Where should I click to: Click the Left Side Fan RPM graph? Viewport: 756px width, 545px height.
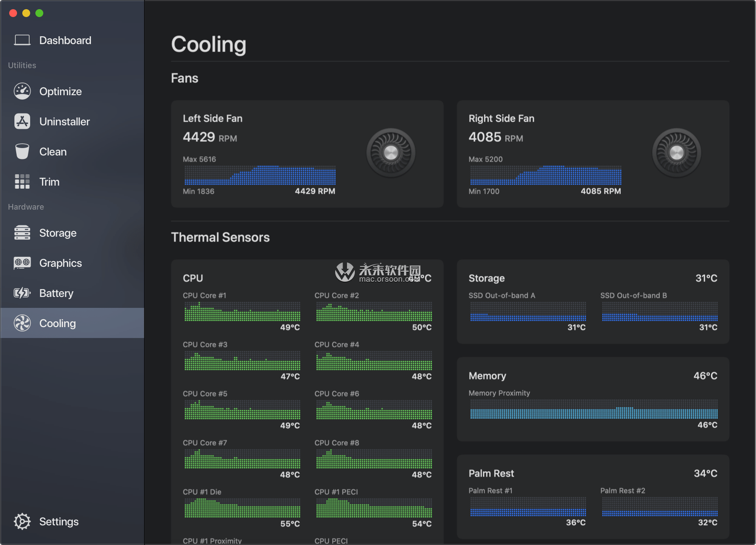point(260,175)
